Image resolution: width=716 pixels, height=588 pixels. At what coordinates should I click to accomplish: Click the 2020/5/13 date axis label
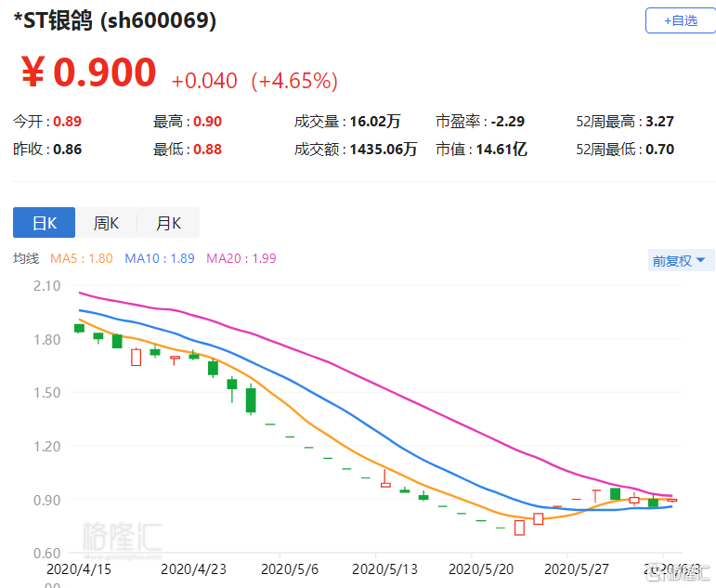click(x=384, y=569)
